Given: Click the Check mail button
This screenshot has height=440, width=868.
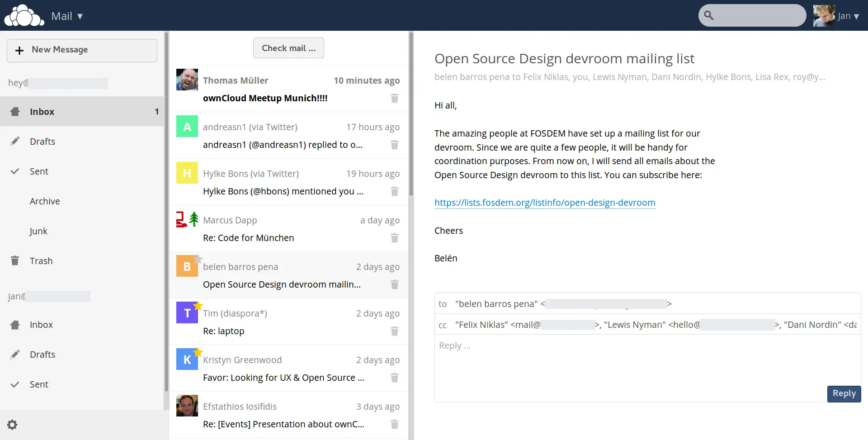Looking at the screenshot, I should tap(288, 48).
